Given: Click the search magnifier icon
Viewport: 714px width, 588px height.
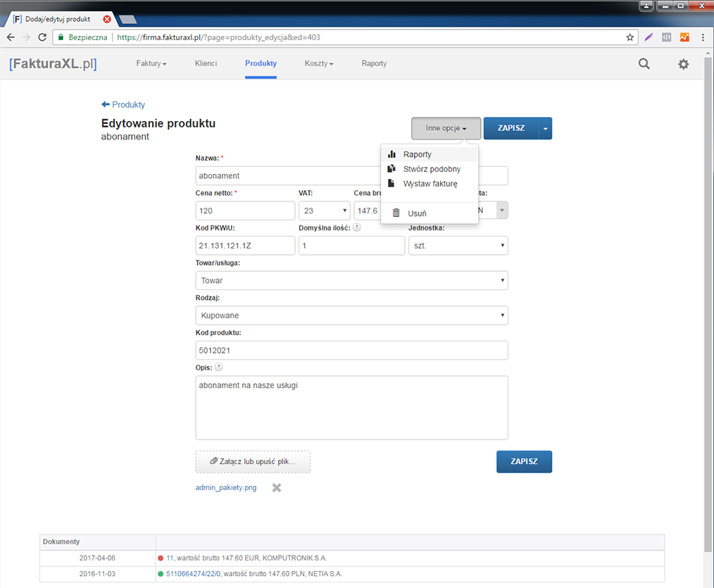Looking at the screenshot, I should (644, 64).
